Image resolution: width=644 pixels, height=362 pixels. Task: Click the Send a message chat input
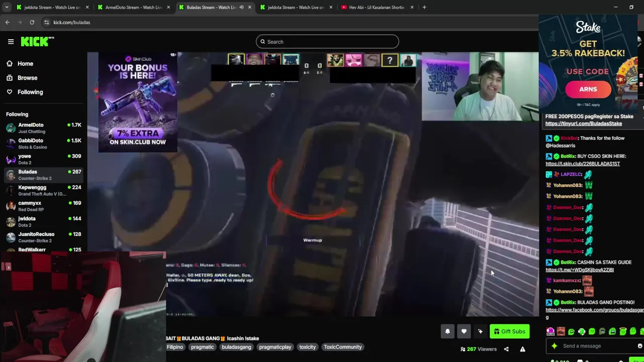click(596, 346)
